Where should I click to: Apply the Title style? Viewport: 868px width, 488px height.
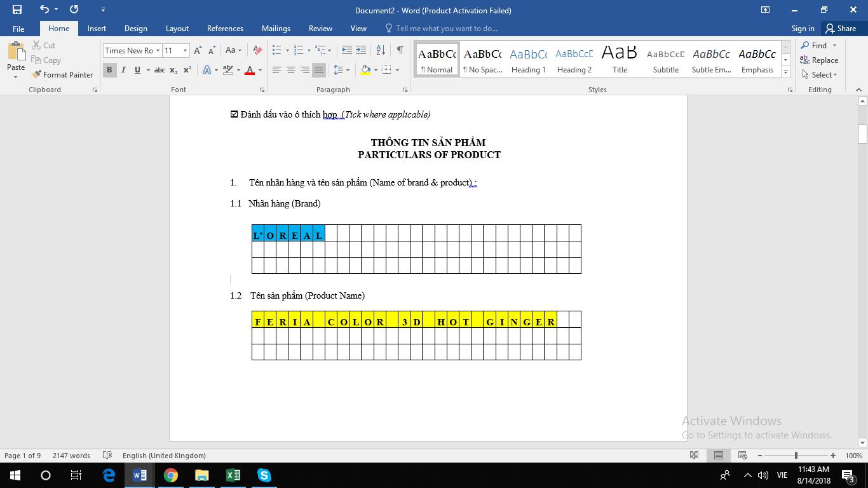620,60
